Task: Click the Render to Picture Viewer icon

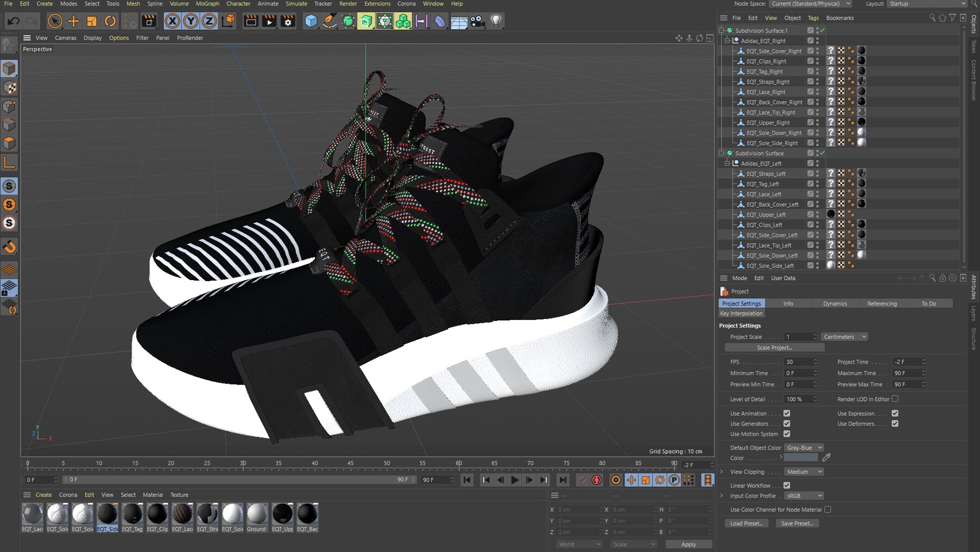Action: click(x=268, y=21)
